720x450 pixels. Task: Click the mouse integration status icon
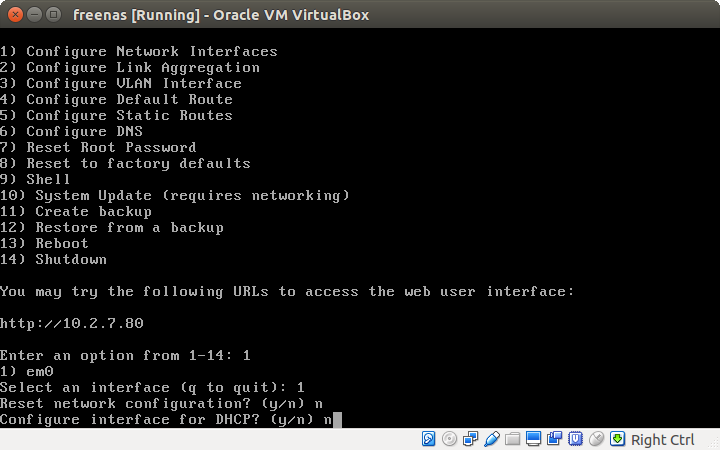[x=596, y=439]
